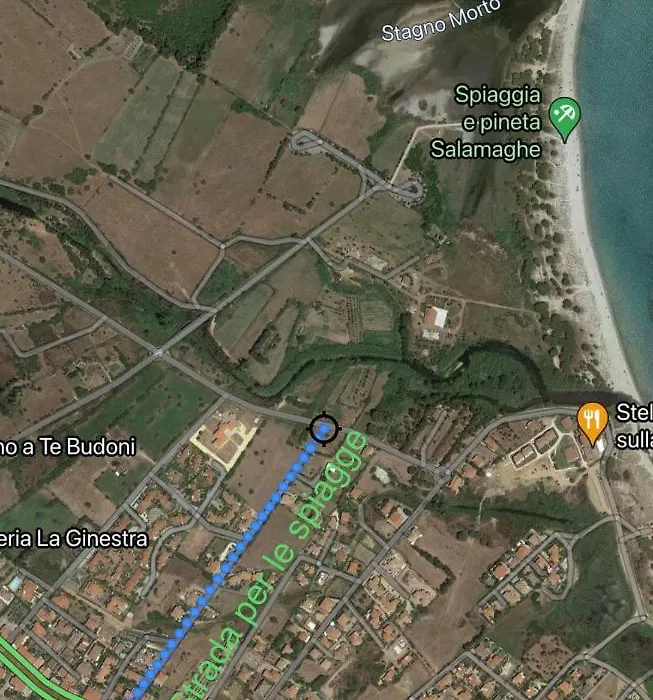Select the white-roofed building near the river
This screenshot has height=700, width=653.
point(435,318)
